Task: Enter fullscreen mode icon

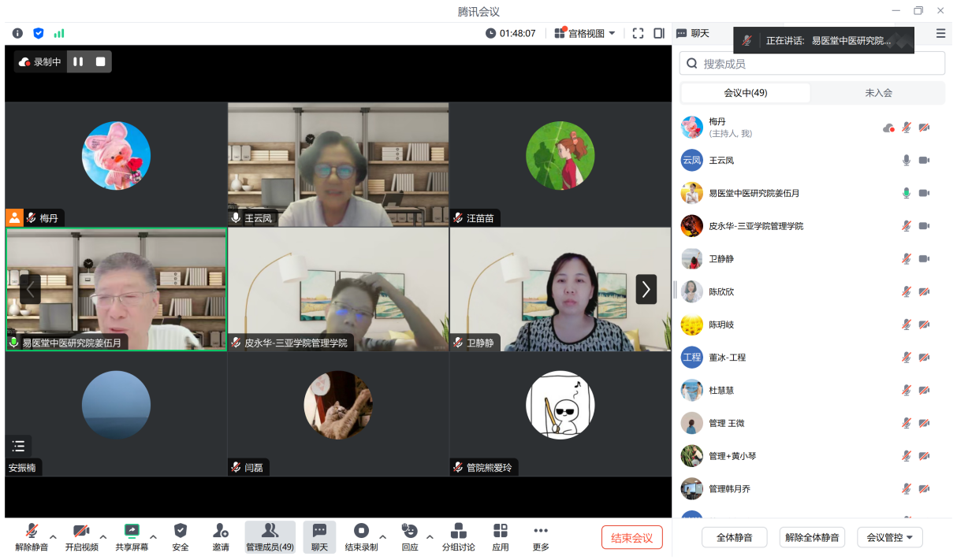Action: [x=639, y=33]
